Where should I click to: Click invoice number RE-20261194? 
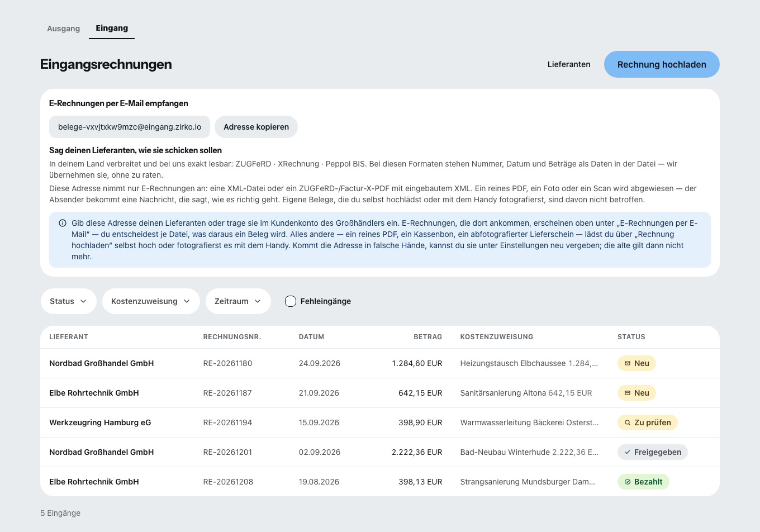(227, 422)
